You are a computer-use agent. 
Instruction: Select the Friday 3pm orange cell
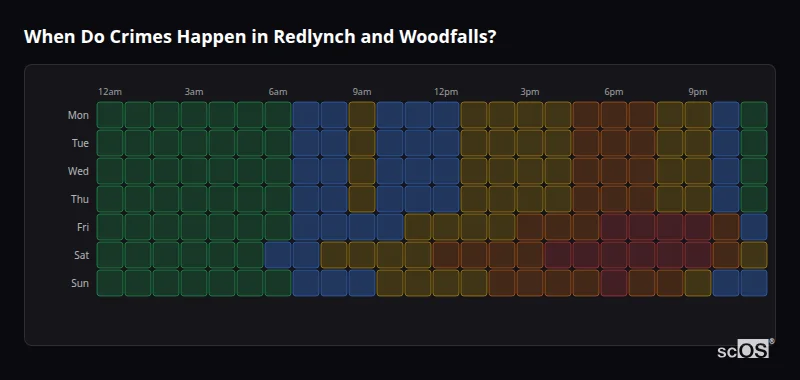point(530,227)
